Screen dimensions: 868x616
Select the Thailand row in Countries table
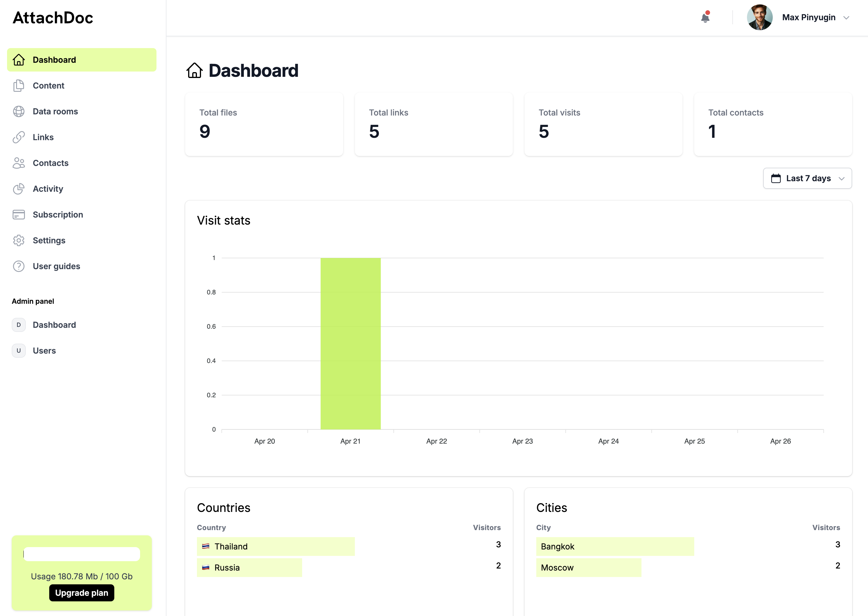(x=275, y=546)
